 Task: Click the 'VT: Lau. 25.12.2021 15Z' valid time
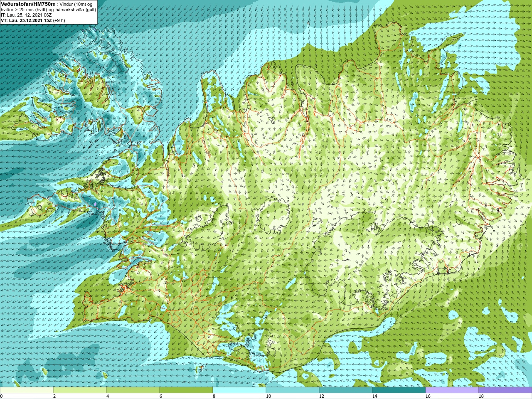26,20
